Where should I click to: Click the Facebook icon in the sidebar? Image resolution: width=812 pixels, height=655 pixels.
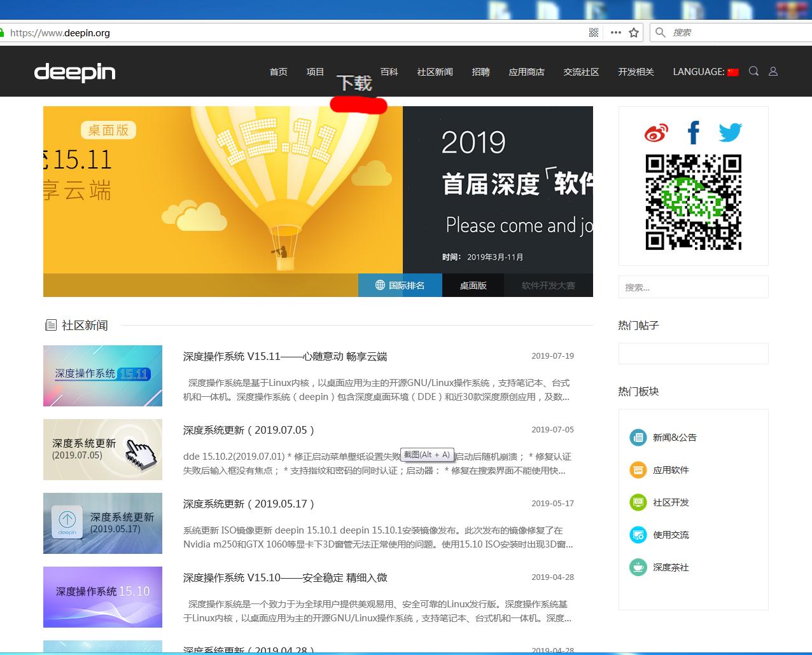[x=693, y=132]
